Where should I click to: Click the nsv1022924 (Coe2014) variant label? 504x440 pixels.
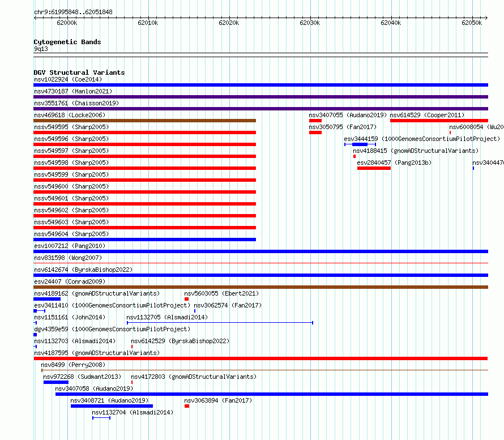(x=68, y=79)
